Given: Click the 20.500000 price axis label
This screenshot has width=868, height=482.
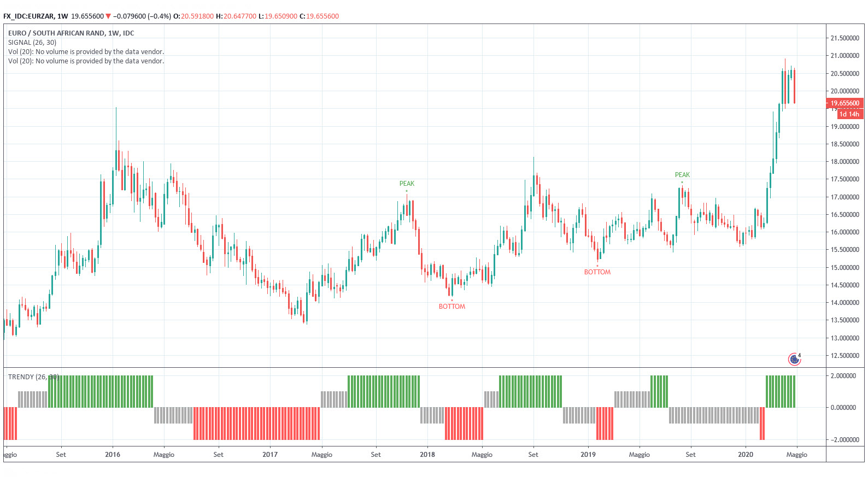Looking at the screenshot, I should [x=845, y=74].
